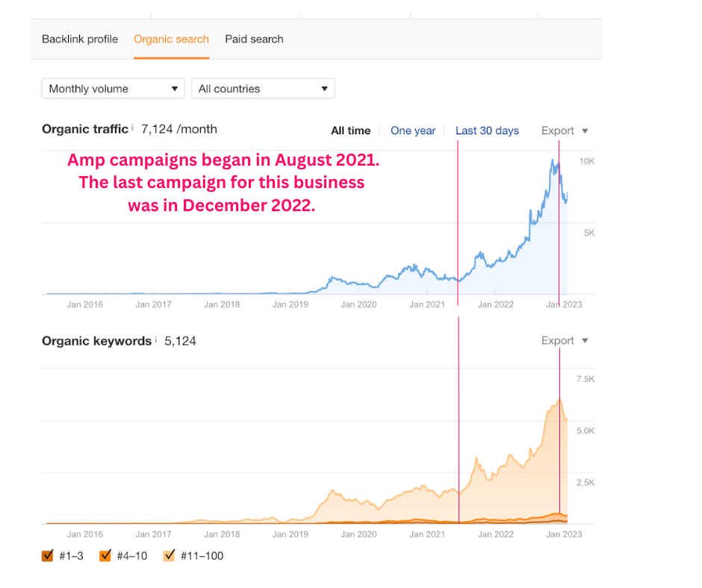The width and height of the screenshot is (702, 588).
Task: Click the keywords chart peak near Jan 2023
Action: [559, 401]
